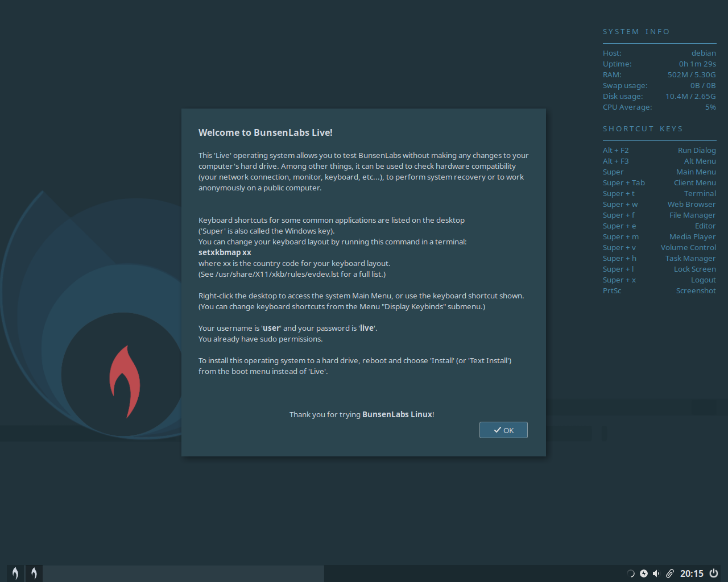
Task: Click the 'Welcome to BunsenLabs Live!' heading
Action: [265, 132]
